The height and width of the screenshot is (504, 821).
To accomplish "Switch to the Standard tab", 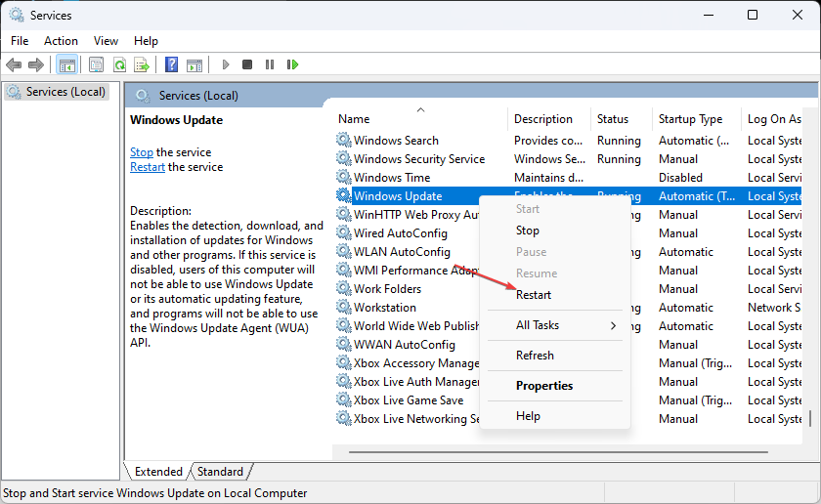I will click(220, 472).
